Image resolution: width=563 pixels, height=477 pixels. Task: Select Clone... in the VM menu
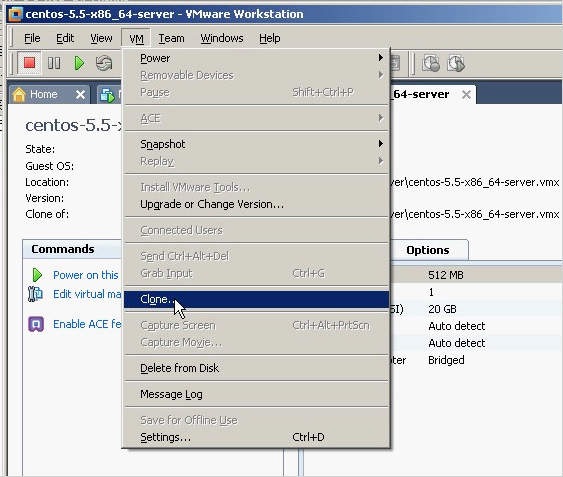256,299
